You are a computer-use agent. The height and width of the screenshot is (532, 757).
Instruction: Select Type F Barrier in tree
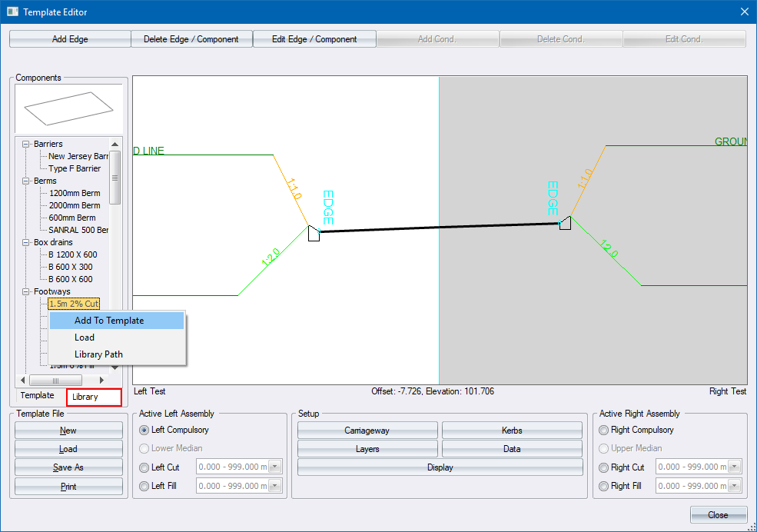pyautogui.click(x=75, y=168)
